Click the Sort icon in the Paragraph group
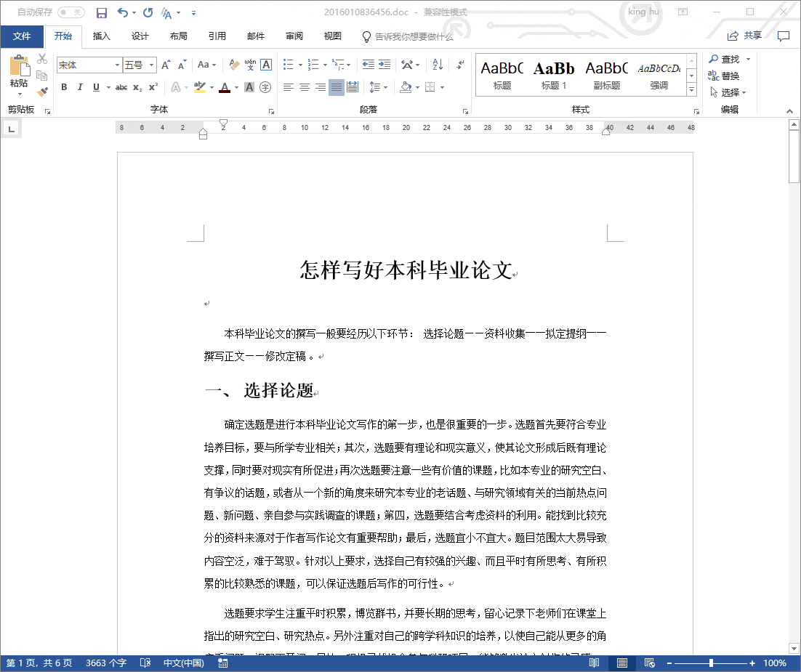The image size is (801, 672). coord(436,65)
